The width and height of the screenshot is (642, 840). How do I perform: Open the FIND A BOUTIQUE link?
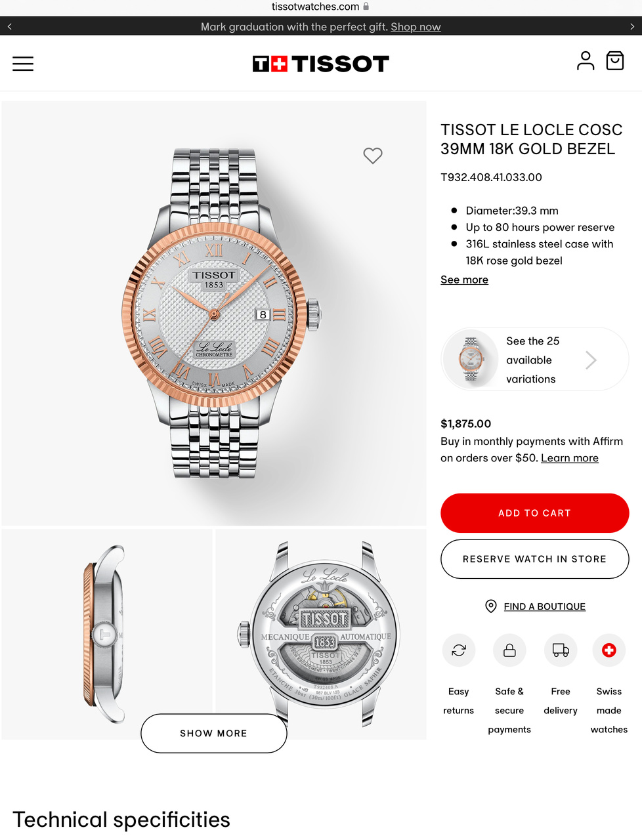(x=544, y=606)
